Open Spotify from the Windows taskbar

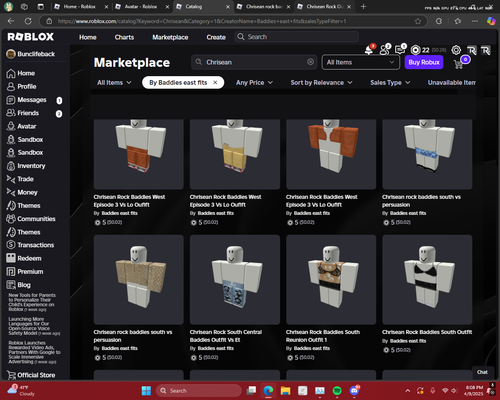pyautogui.click(x=337, y=390)
